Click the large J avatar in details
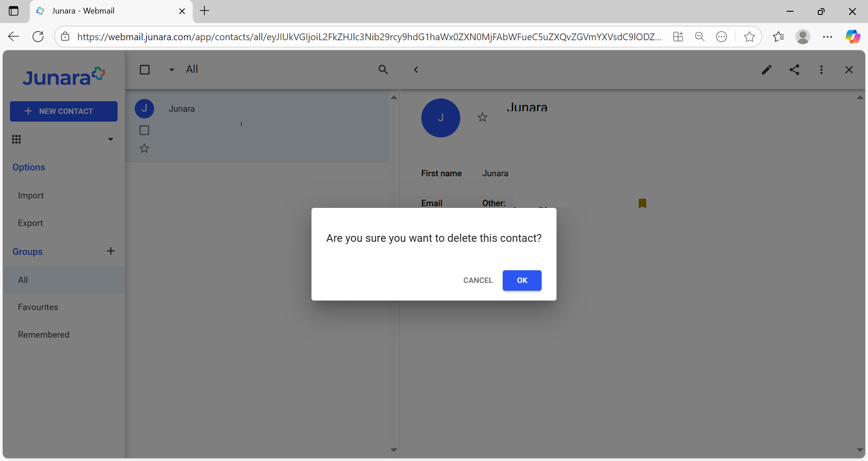This screenshot has height=461, width=868. 441,118
